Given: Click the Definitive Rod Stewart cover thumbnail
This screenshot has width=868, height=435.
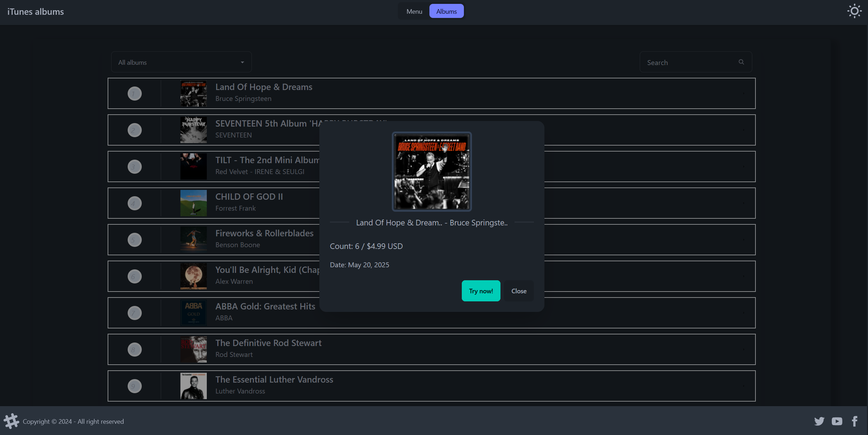Looking at the screenshot, I should 193,350.
